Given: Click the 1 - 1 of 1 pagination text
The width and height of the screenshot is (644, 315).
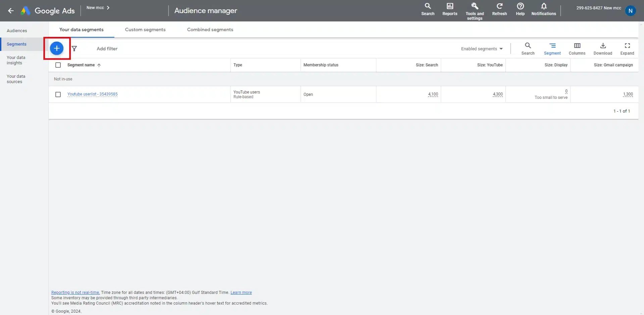Looking at the screenshot, I should 622,111.
